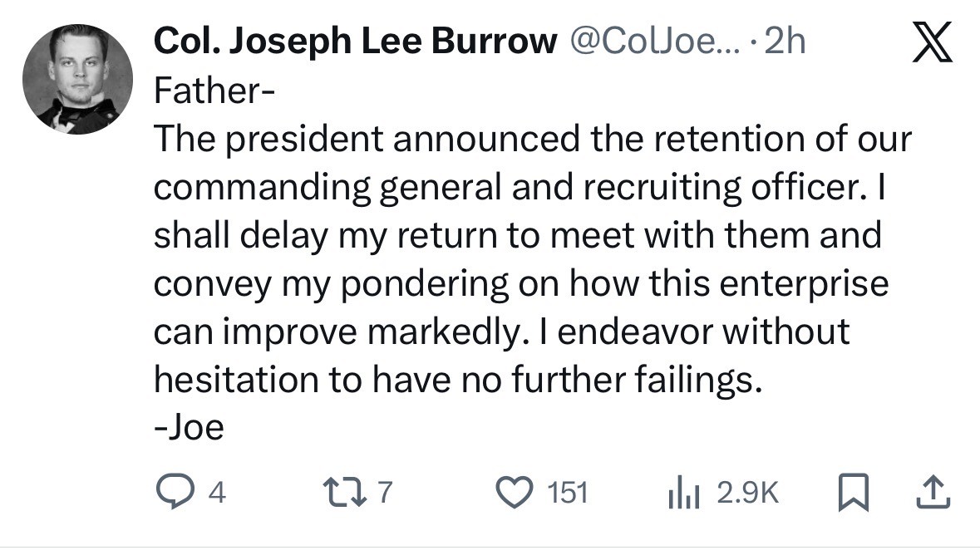
Task: Click the reply count 4
Action: 216,494
